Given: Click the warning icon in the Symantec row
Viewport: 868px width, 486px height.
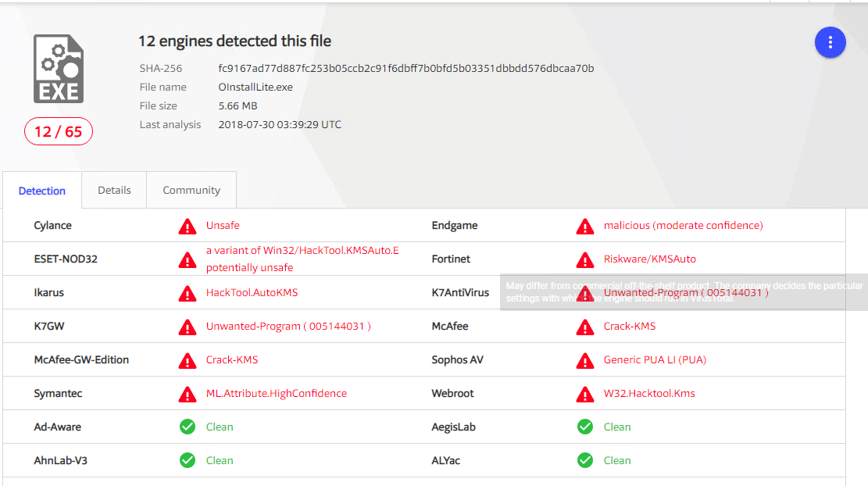Looking at the screenshot, I should point(188,394).
